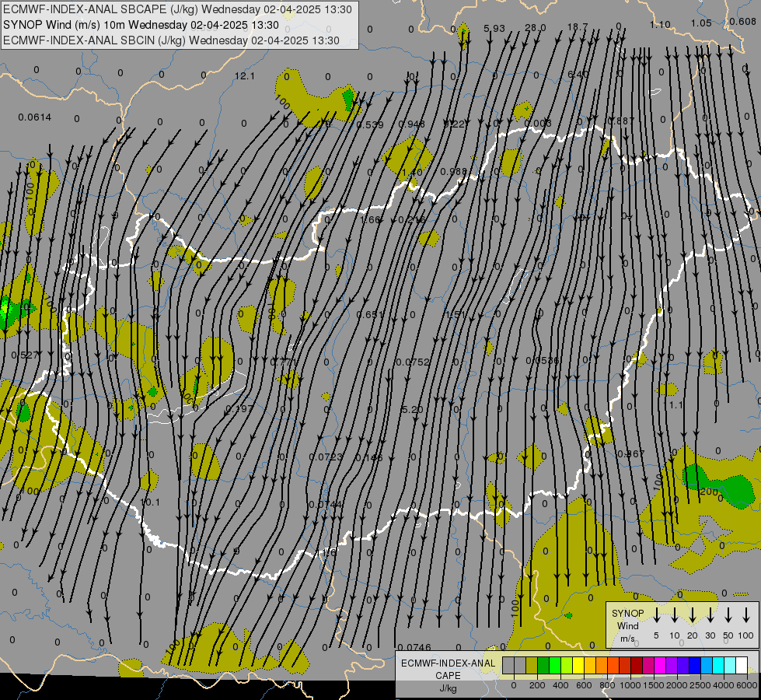Click the '200' contour label
This screenshot has width=761, height=700.
(709, 492)
